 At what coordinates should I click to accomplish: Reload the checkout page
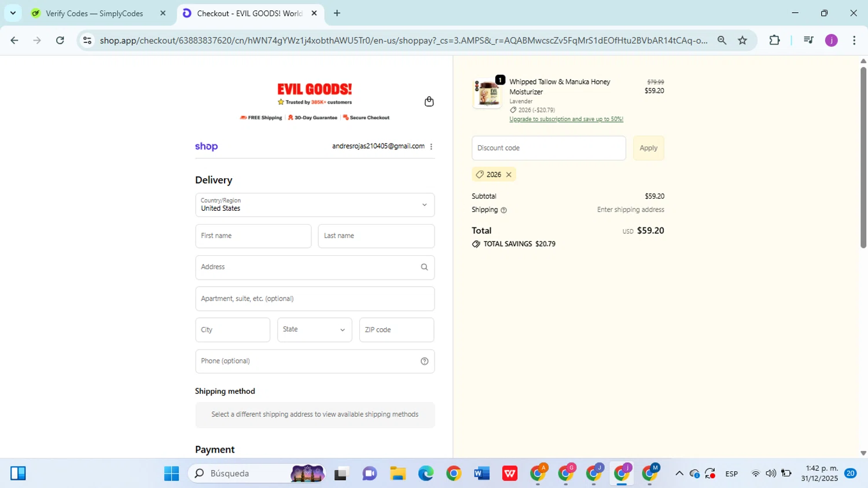point(60,40)
